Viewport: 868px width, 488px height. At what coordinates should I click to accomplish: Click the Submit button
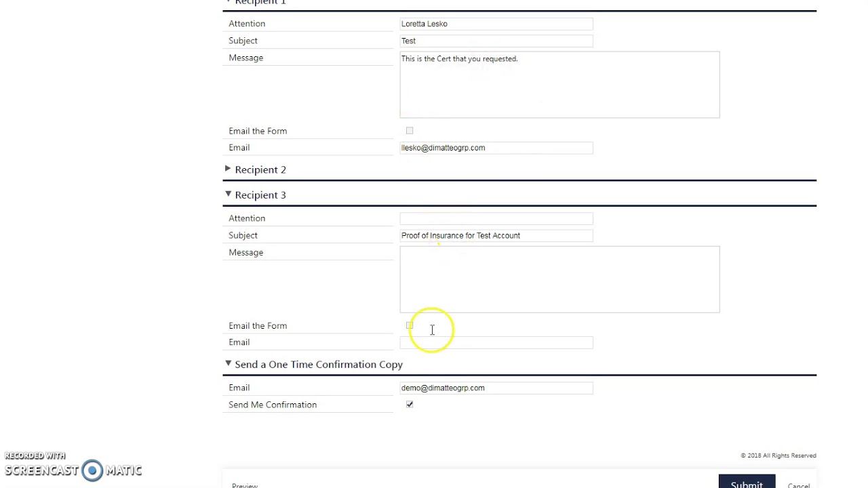[747, 482]
